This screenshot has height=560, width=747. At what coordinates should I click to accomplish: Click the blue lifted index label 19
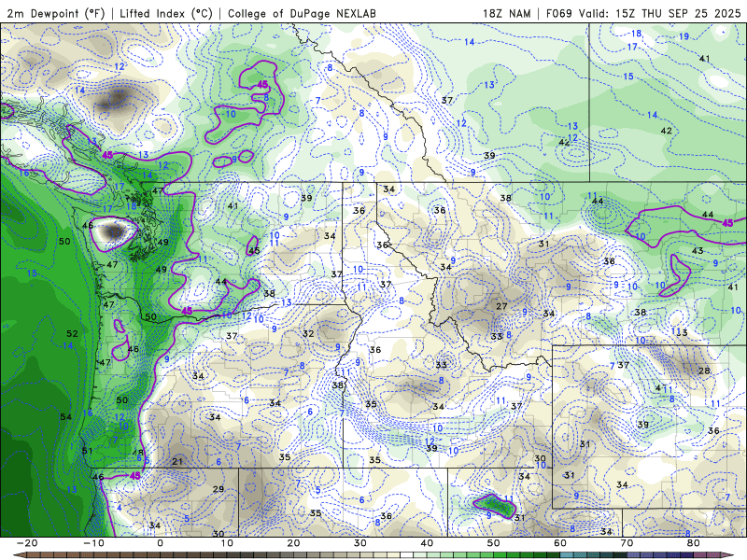684,36
